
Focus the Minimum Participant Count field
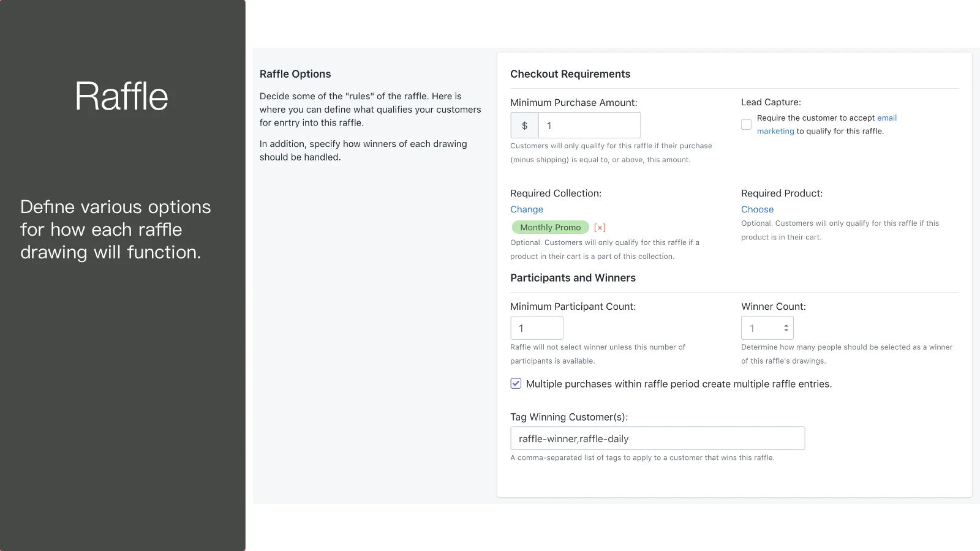537,328
